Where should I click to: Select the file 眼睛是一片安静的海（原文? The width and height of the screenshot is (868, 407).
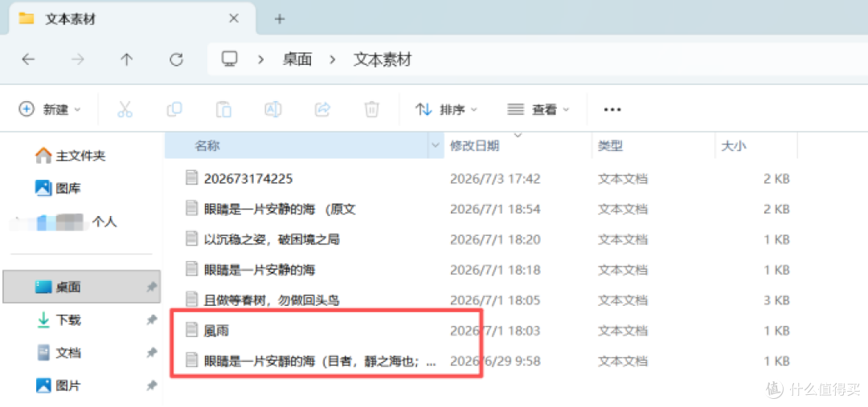pyautogui.click(x=280, y=209)
